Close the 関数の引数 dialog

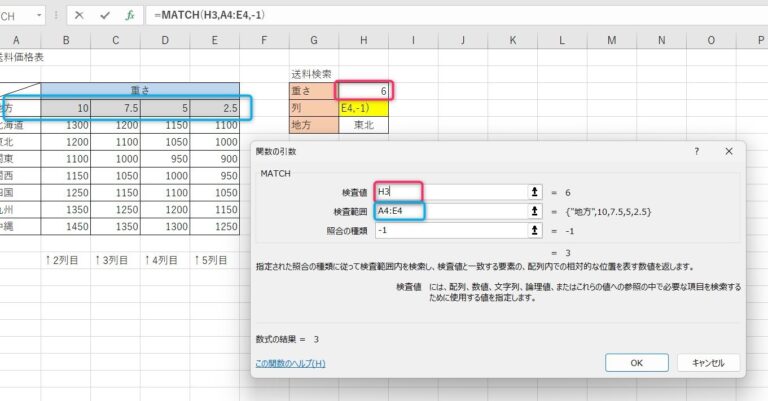(x=729, y=151)
